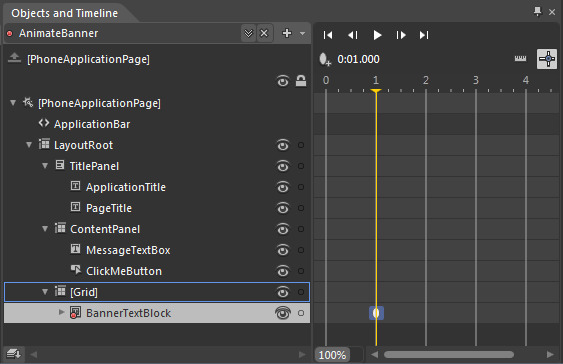This screenshot has height=364, width=563.
Task: Expand the BannerTextBlock node
Action: 61,312
